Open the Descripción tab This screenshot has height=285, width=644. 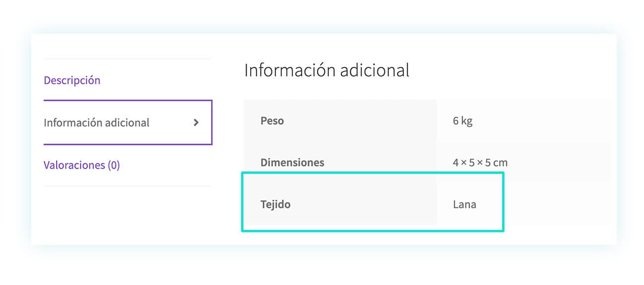(x=72, y=80)
